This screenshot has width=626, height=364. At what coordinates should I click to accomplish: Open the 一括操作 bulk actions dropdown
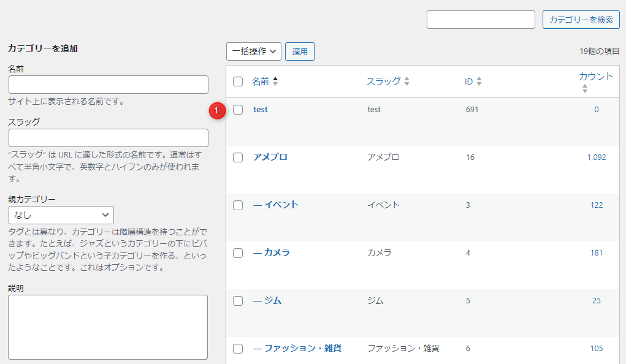pos(253,51)
